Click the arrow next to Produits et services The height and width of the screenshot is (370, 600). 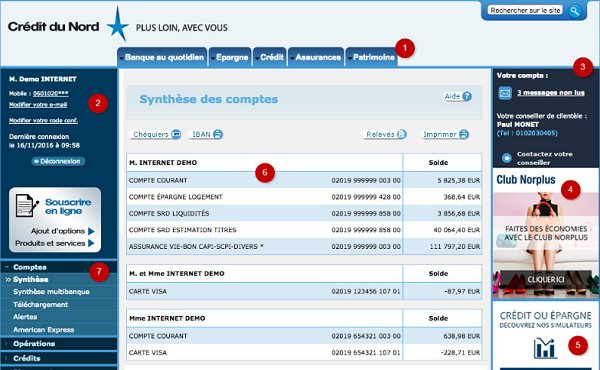(x=91, y=243)
